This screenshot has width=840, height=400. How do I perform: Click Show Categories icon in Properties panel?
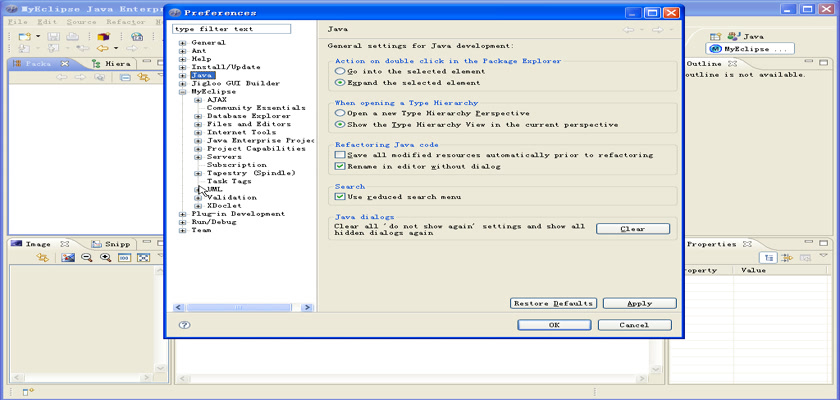[x=769, y=258]
